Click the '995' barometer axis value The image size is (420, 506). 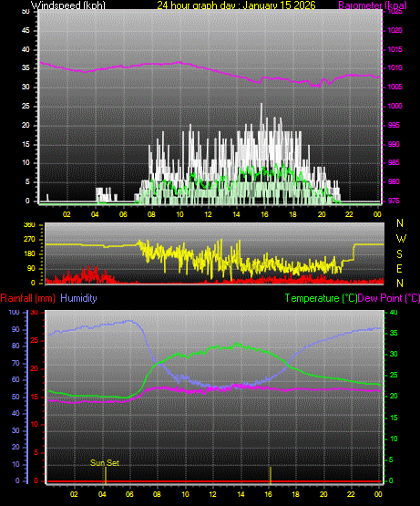(x=394, y=125)
